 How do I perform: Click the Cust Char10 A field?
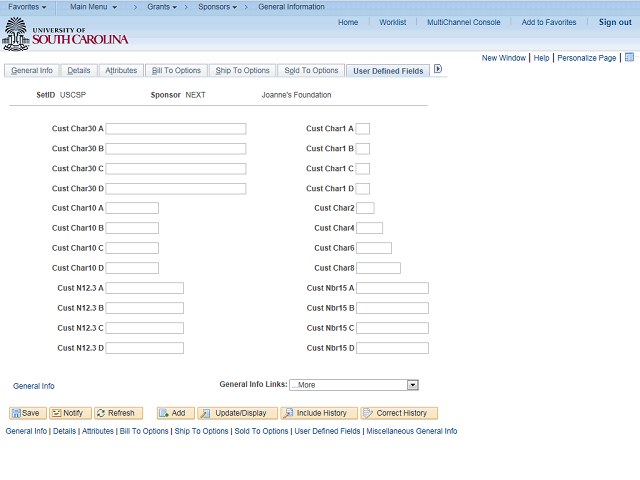[x=132, y=208]
